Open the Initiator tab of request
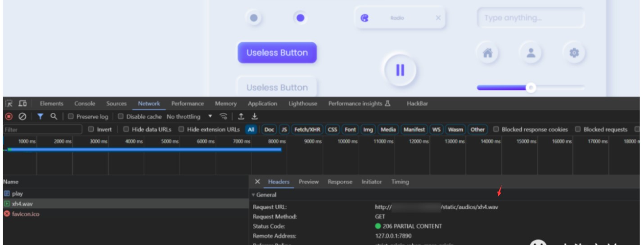The width and height of the screenshot is (644, 245). [x=371, y=182]
